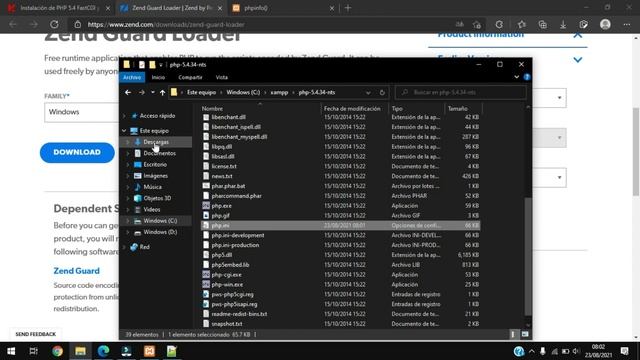Switch to the phpinfo() browser tab
The width and height of the screenshot is (640, 360).
point(282,8)
